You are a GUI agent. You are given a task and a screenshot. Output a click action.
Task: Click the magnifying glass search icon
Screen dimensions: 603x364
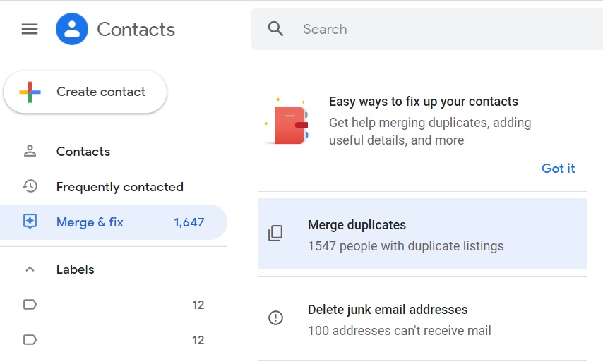pos(276,29)
